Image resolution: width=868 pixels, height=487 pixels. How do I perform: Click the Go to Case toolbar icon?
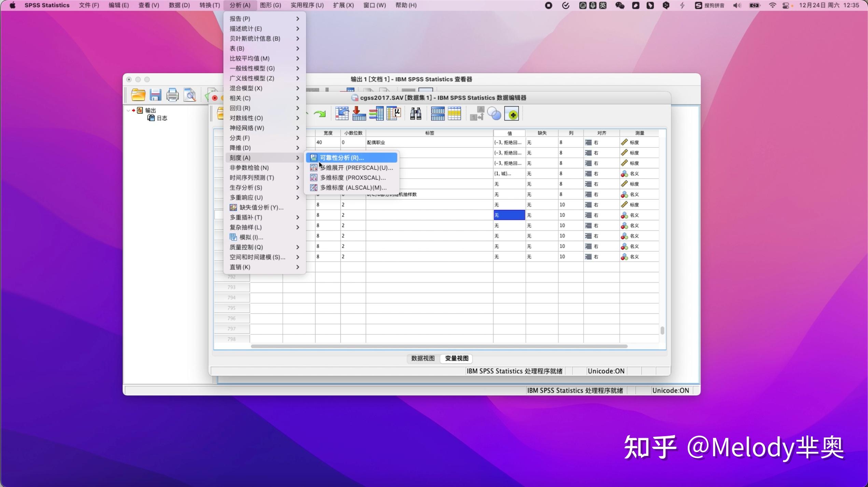342,114
